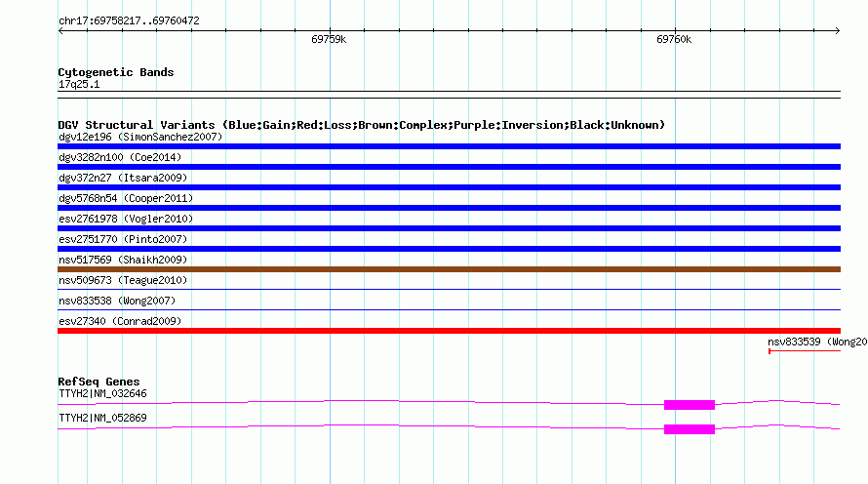The width and height of the screenshot is (868, 484).
Task: Click the esv27340 (Conrad2009) label
Action: [x=120, y=321]
